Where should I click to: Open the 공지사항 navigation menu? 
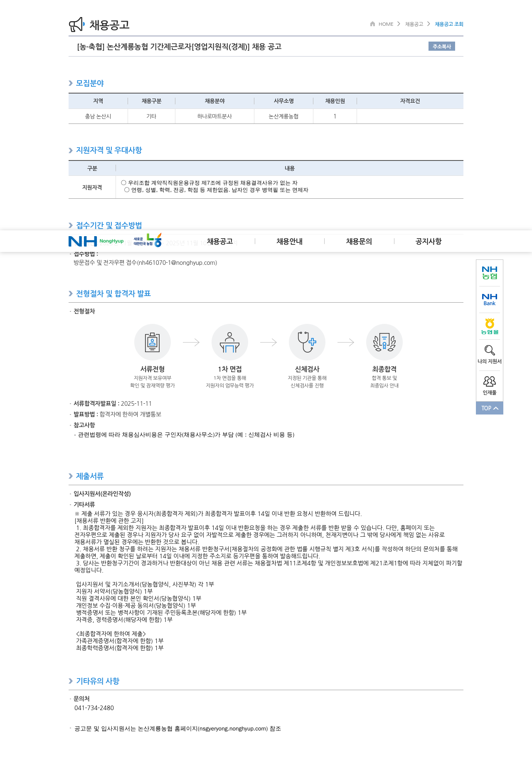429,241
